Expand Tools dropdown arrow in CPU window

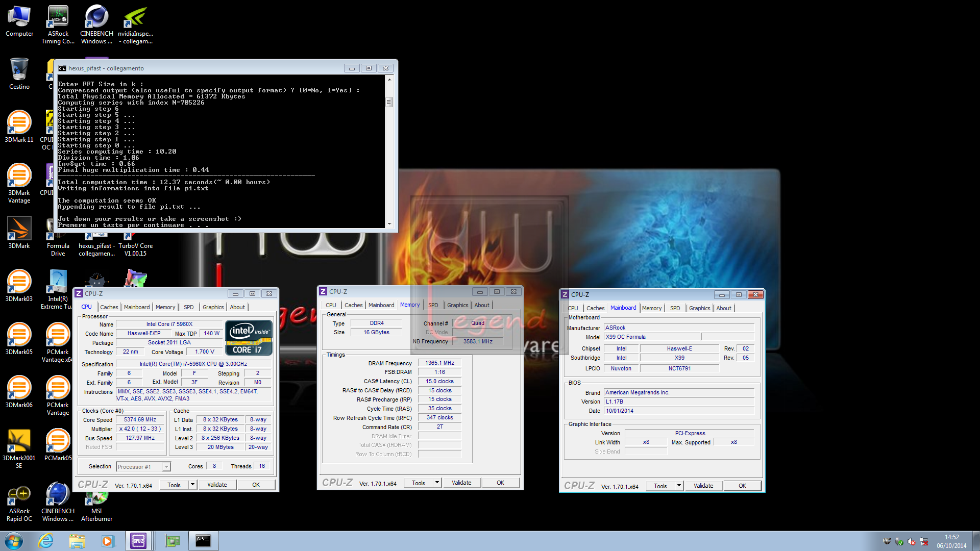pos(192,485)
